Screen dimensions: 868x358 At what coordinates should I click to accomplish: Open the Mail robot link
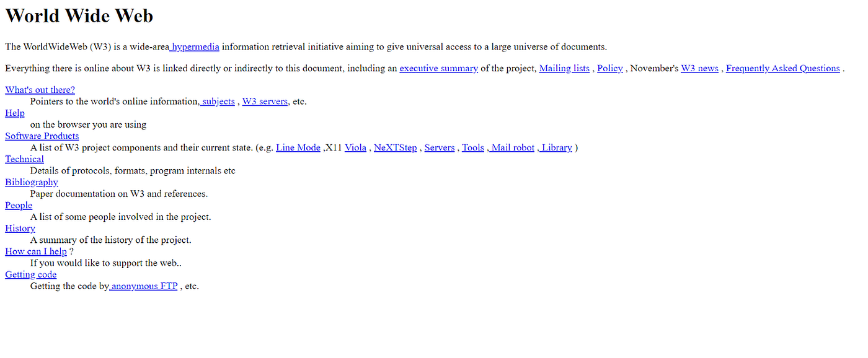coord(511,147)
